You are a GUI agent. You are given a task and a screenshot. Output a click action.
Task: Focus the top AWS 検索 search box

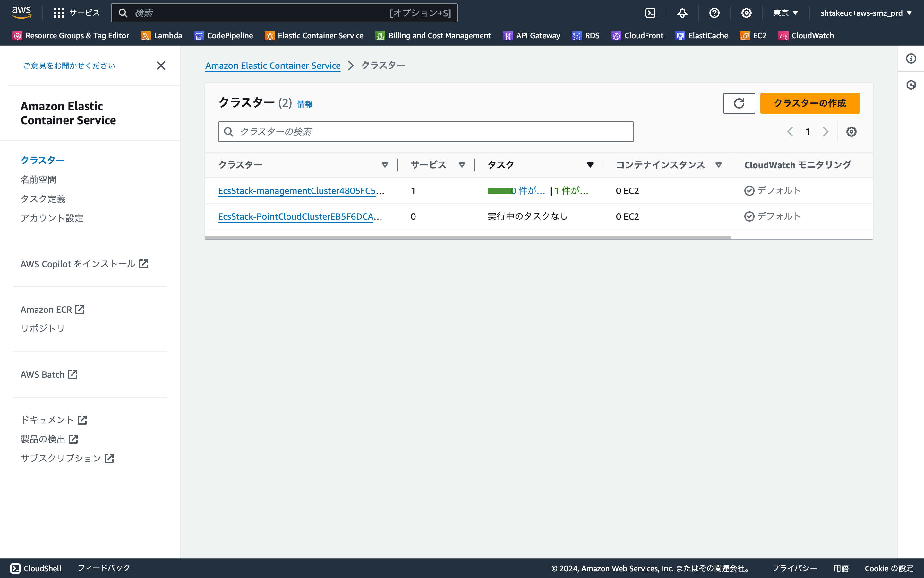(x=284, y=13)
